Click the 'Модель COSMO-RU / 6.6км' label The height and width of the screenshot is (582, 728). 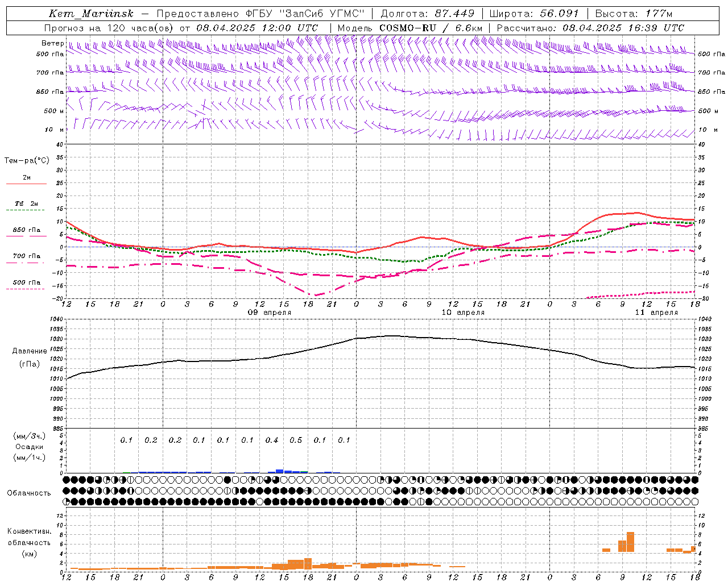click(410, 28)
